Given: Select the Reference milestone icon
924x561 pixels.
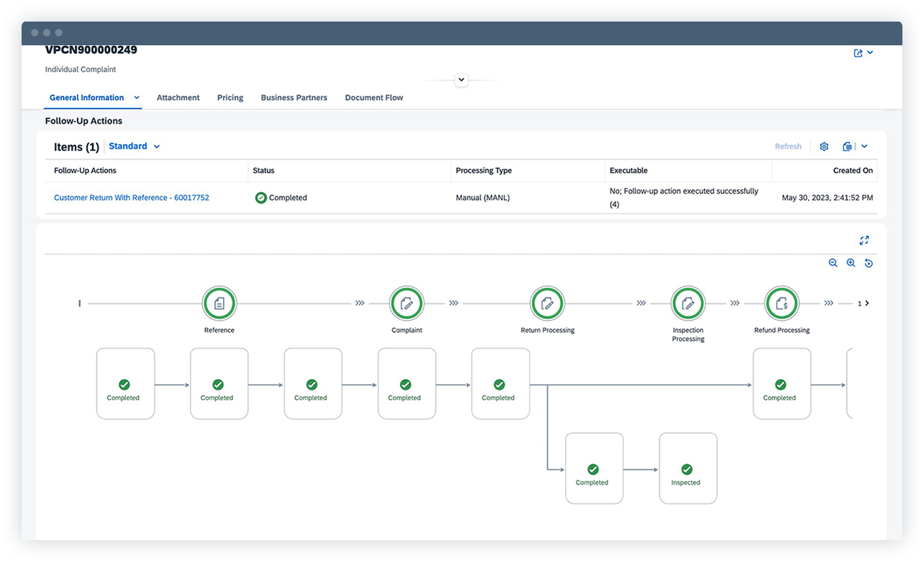Looking at the screenshot, I should (219, 303).
